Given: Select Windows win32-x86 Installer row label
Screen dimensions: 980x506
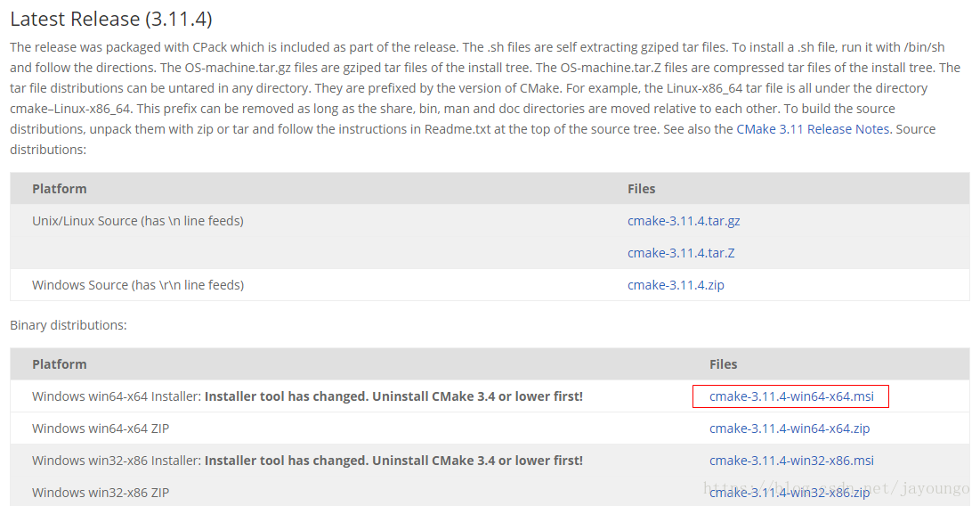Looking at the screenshot, I should click(307, 461).
